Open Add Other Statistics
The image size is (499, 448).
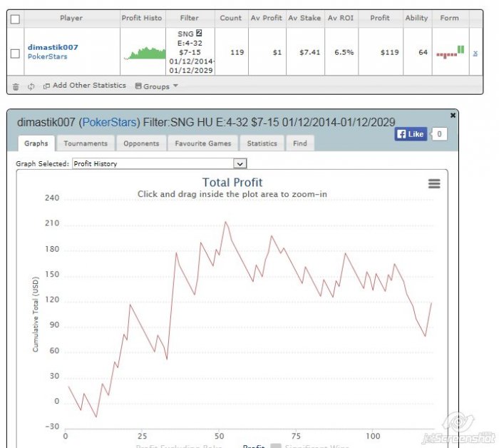(85, 86)
